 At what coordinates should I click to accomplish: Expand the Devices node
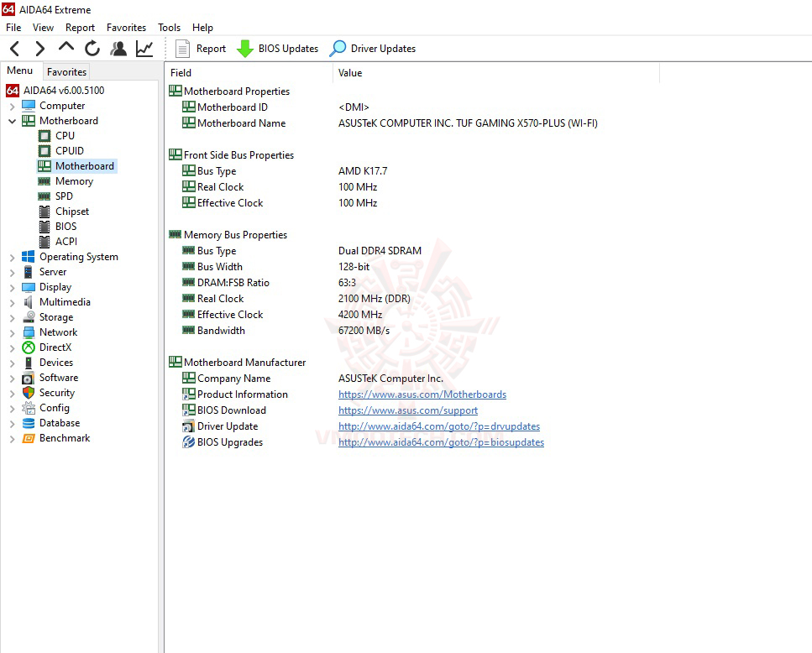pyautogui.click(x=13, y=363)
